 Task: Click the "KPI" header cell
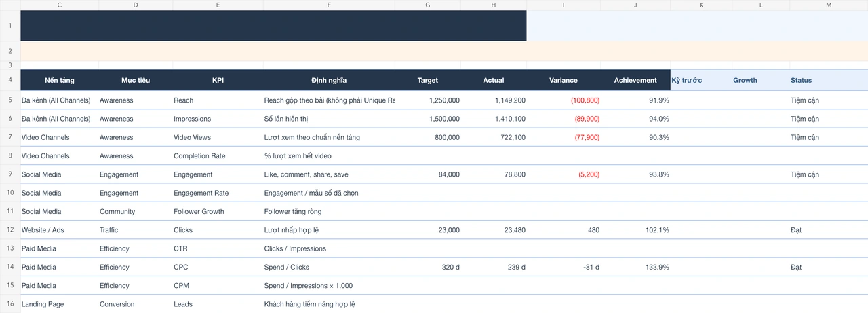[x=218, y=80]
